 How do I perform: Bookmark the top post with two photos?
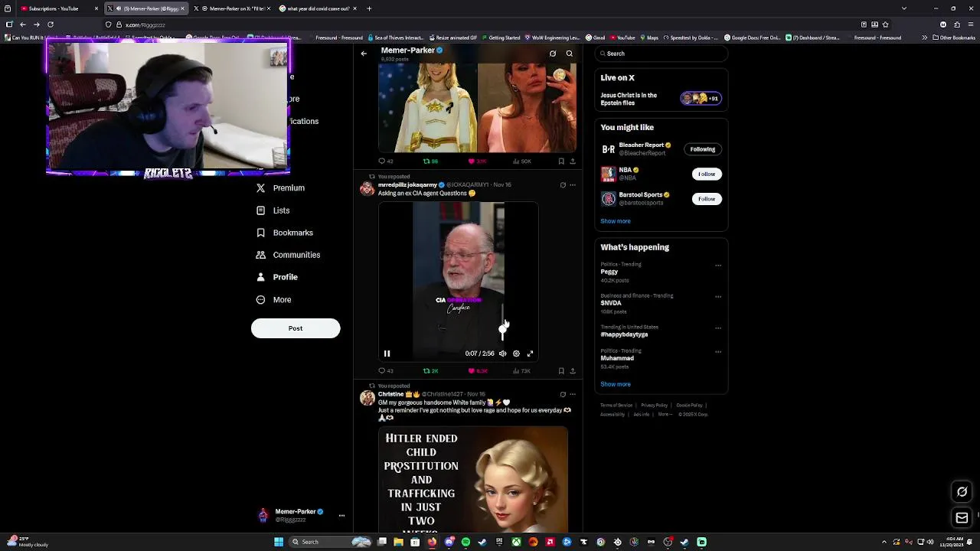561,161
